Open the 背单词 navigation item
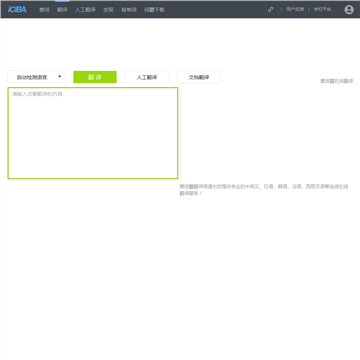The image size is (360, 360). tap(129, 10)
